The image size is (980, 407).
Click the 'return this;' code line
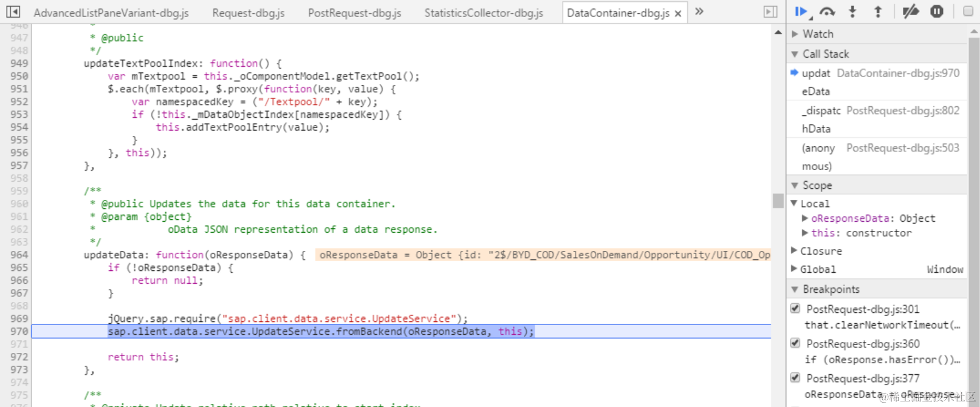pyautogui.click(x=143, y=357)
